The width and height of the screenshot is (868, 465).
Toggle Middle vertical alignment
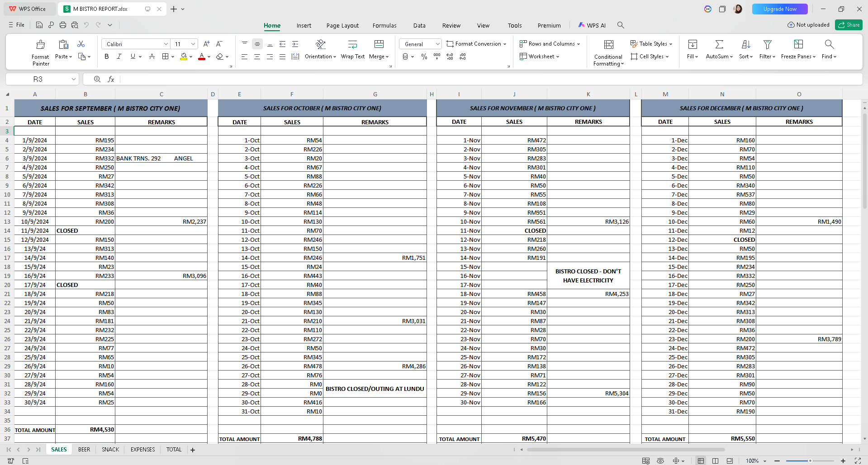point(257,44)
